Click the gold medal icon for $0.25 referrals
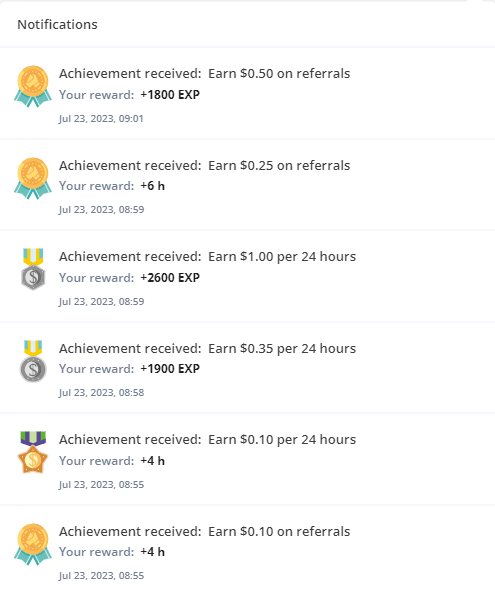 pyautogui.click(x=33, y=178)
